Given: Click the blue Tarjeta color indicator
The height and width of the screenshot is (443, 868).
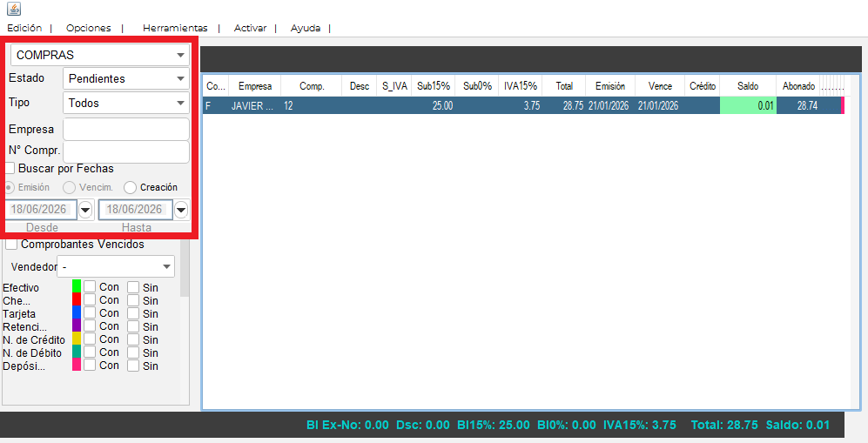Looking at the screenshot, I should [x=77, y=312].
